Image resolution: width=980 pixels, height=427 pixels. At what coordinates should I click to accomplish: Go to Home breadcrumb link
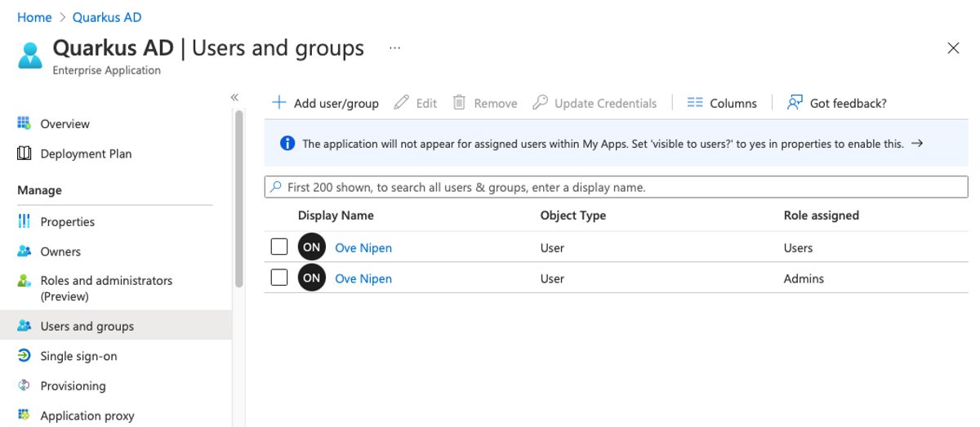(34, 17)
